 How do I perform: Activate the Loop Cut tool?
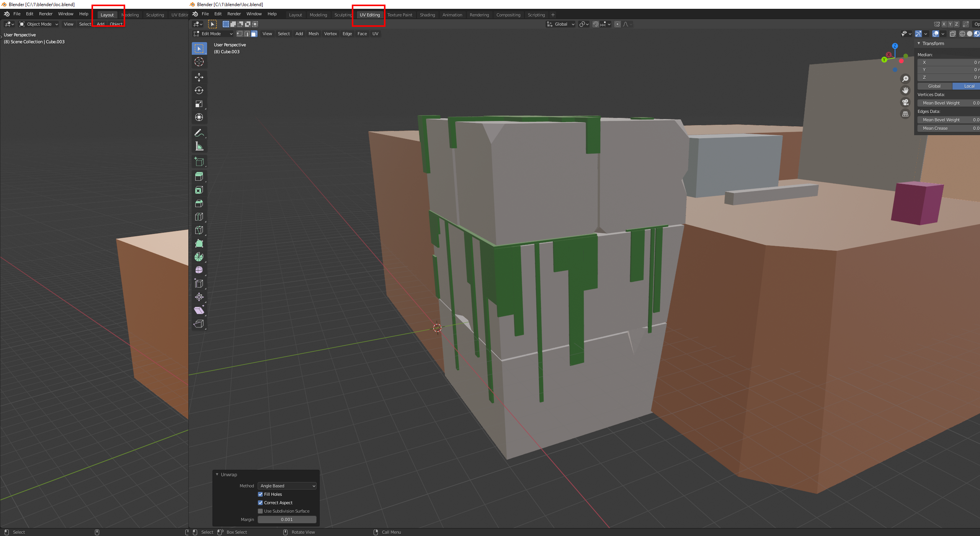199,217
